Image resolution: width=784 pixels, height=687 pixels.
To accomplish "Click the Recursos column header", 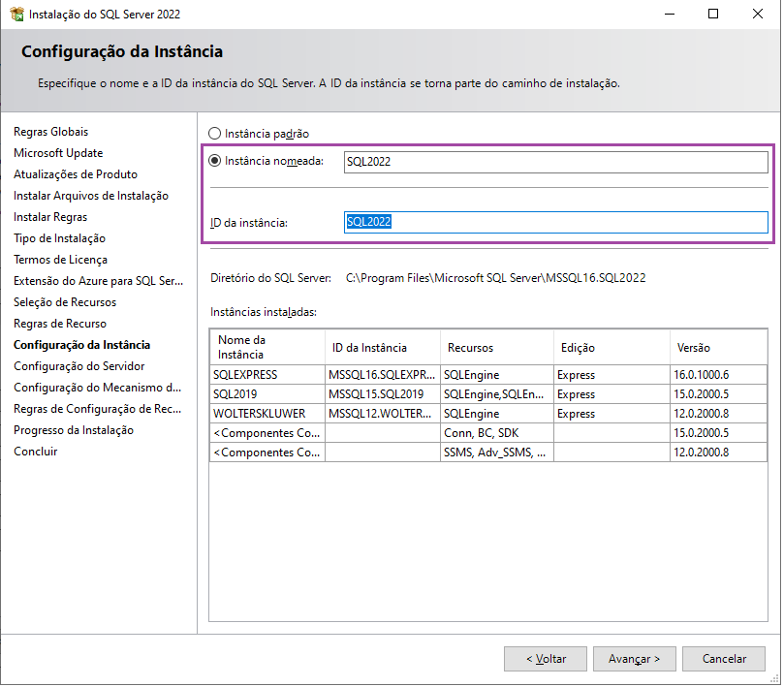I will [497, 347].
